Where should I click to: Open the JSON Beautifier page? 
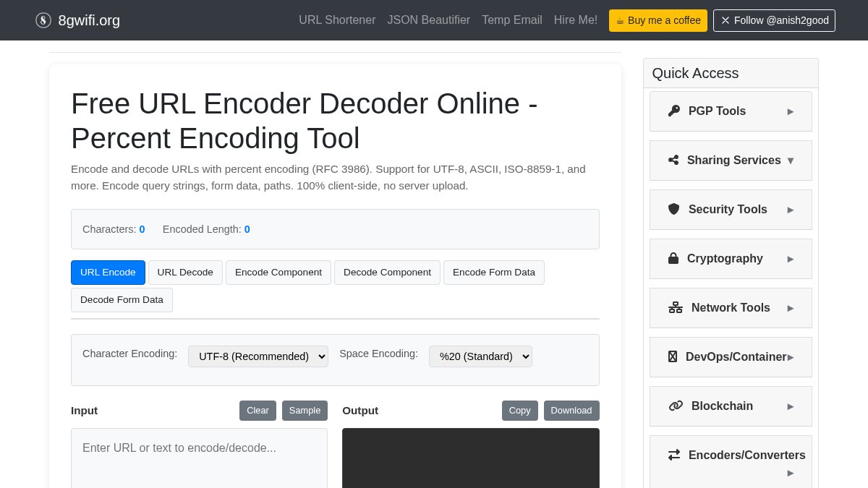[x=428, y=20]
